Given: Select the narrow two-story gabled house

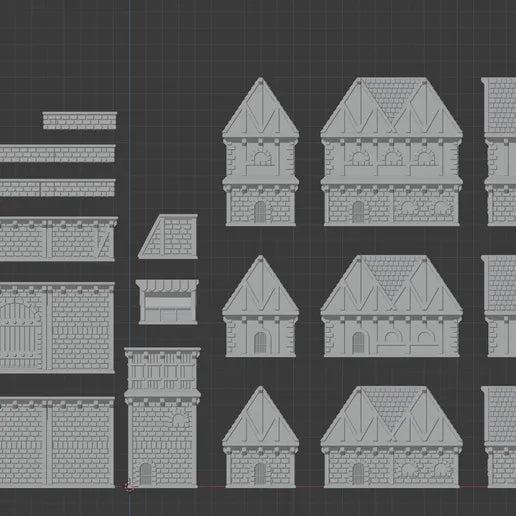Looking at the screenshot, I should coord(260,152).
